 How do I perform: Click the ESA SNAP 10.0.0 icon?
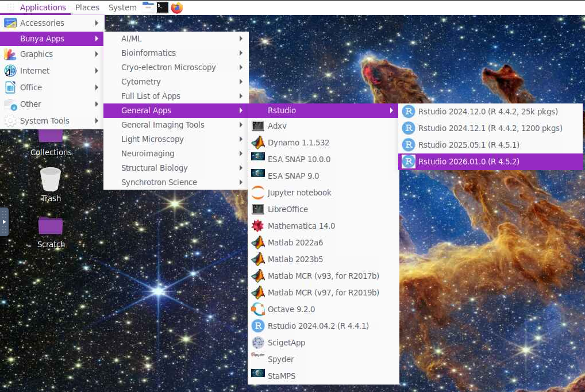tap(258, 157)
